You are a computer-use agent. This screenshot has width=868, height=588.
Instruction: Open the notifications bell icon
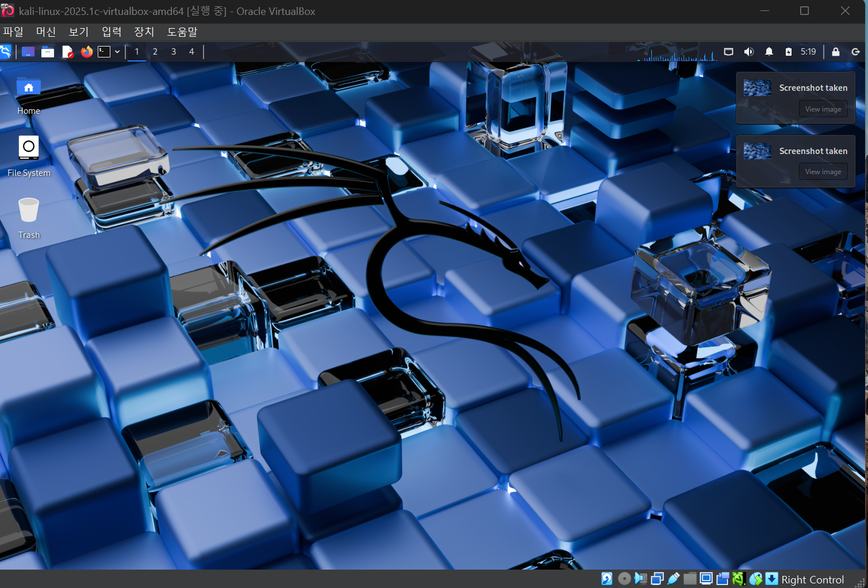(x=769, y=52)
